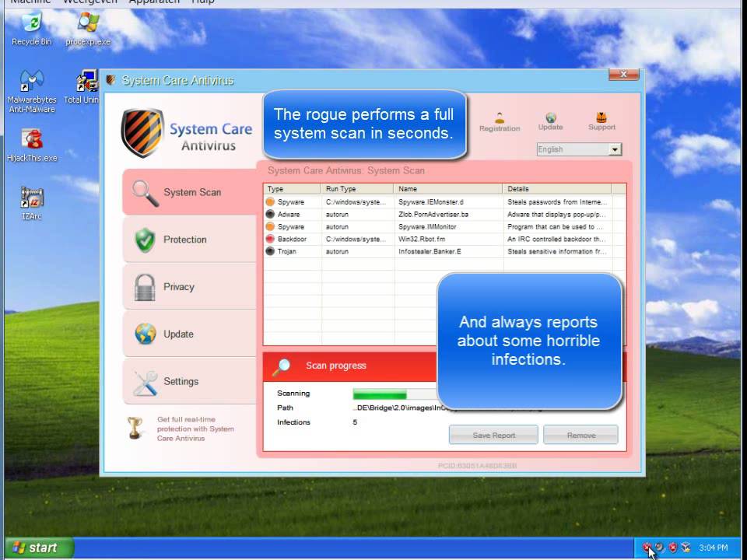Click the Infections count value 5
Screen dimensions: 747x560
click(355, 422)
